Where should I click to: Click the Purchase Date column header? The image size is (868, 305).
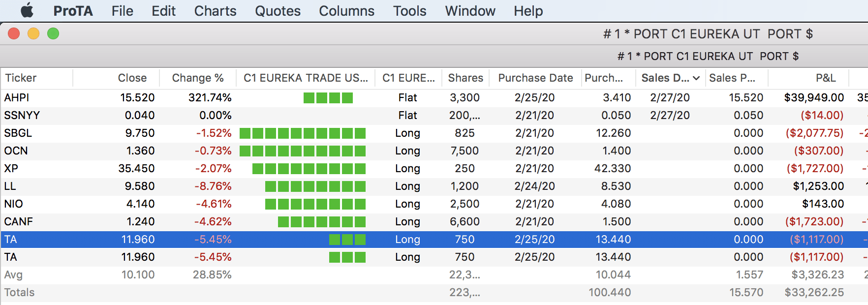tap(535, 78)
